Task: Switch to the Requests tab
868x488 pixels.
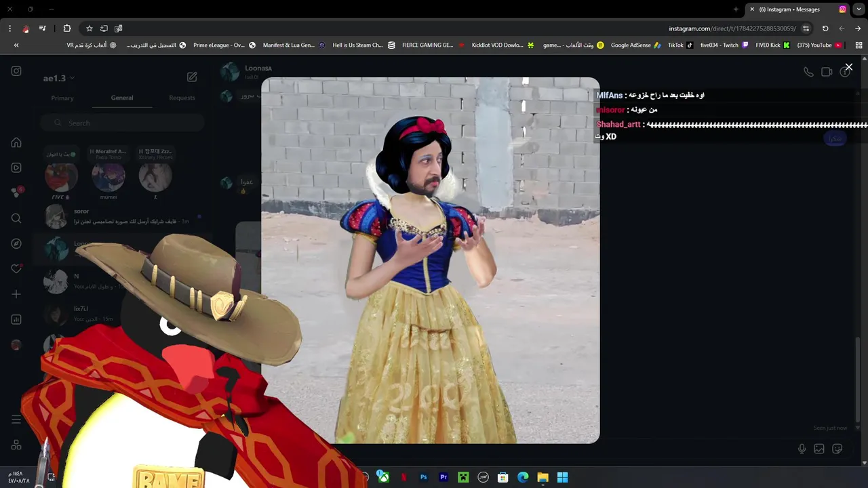Action: 182,98
